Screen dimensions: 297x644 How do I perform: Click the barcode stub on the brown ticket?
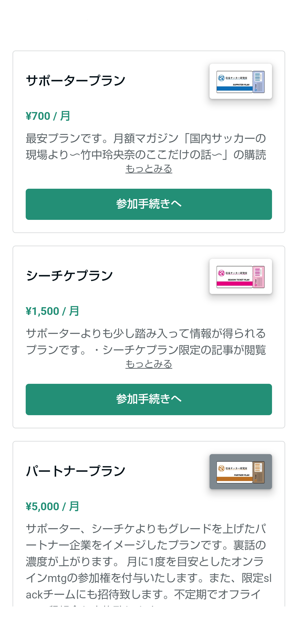coord(259,472)
